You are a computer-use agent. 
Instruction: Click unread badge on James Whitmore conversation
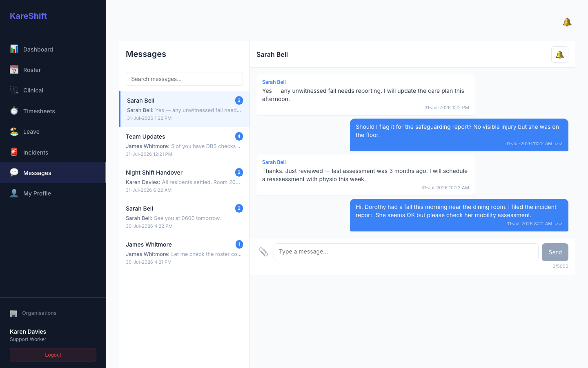tap(239, 244)
